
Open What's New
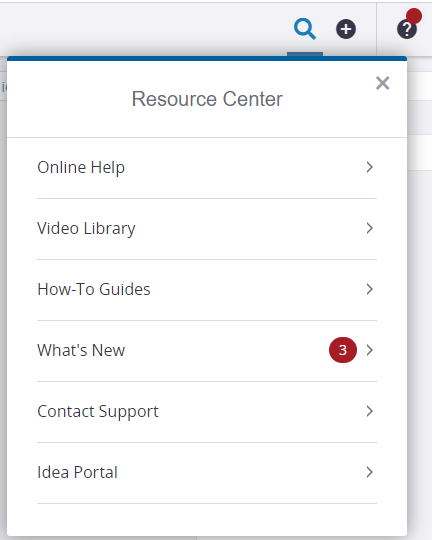[207, 351]
